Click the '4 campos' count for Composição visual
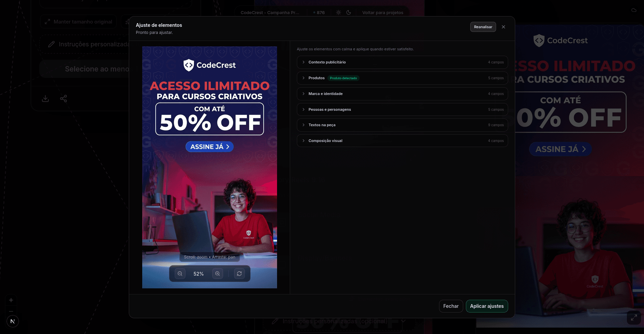644x334 pixels. point(496,141)
